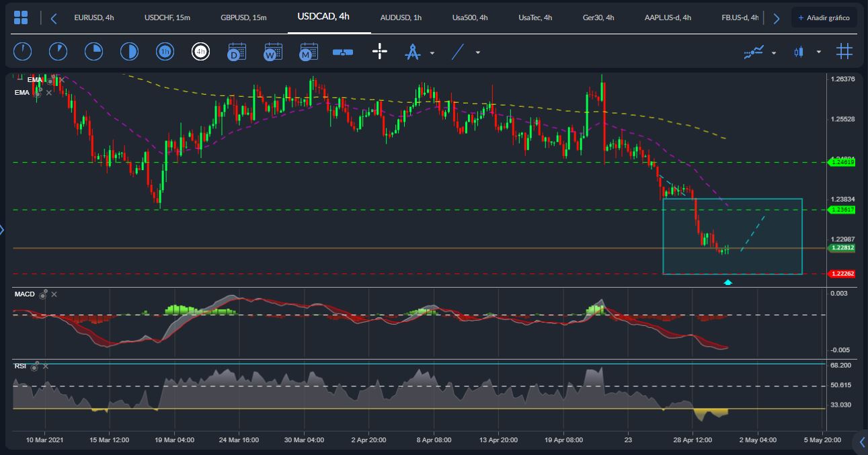Expand the left side panel arrow
This screenshot has width=868, height=455.
[x=2, y=231]
